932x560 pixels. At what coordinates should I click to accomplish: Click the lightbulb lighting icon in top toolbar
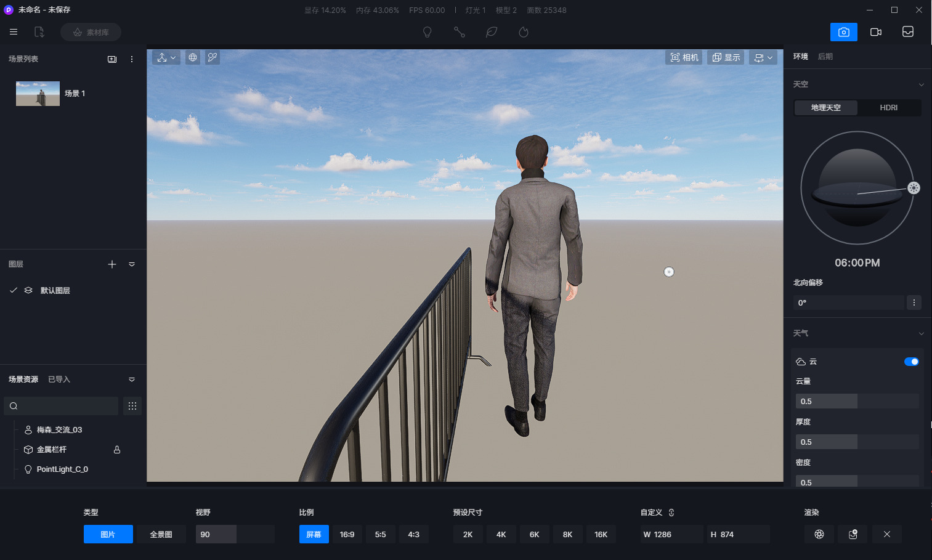click(x=427, y=32)
